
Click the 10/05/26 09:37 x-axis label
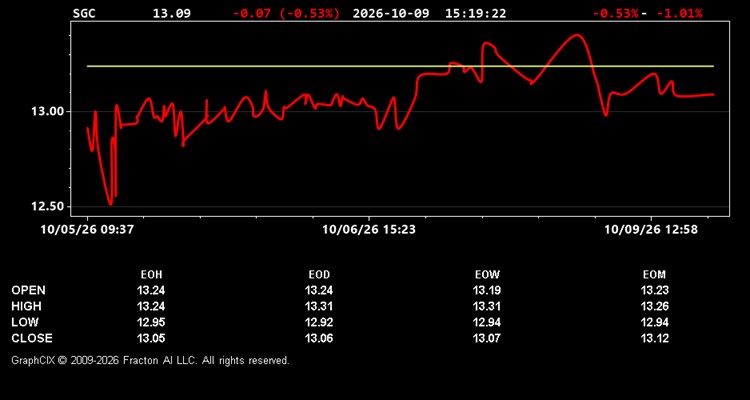click(x=87, y=230)
